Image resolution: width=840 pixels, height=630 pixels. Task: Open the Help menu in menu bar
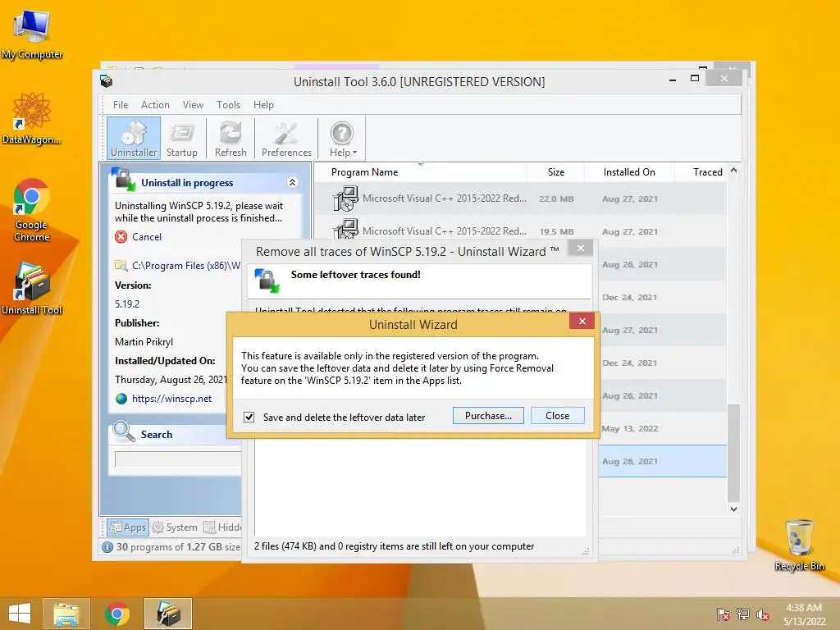click(x=263, y=105)
